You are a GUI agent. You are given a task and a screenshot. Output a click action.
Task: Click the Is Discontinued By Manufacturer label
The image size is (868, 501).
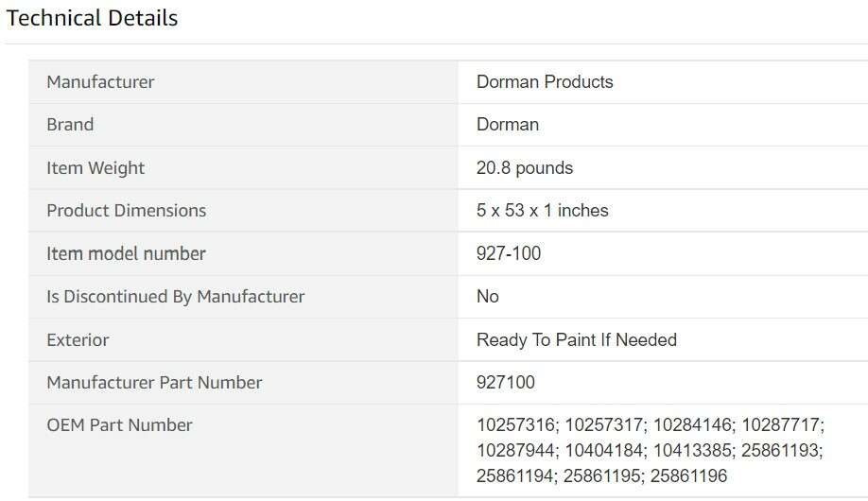coord(175,297)
